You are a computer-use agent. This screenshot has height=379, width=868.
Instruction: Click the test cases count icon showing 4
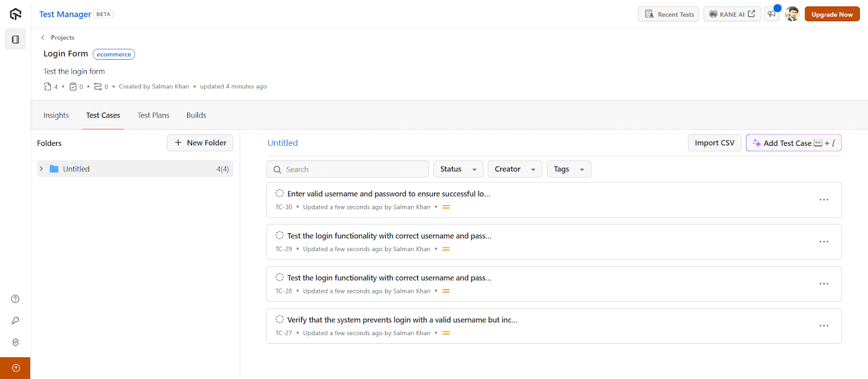pos(47,86)
